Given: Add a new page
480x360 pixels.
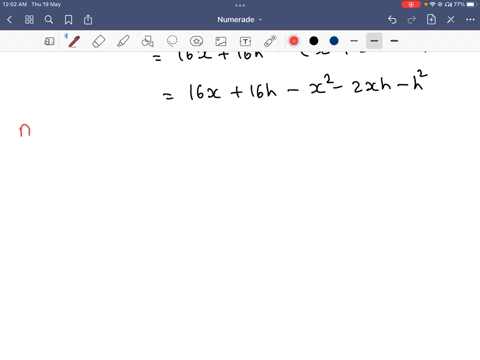Looking at the screenshot, I should [431, 20].
